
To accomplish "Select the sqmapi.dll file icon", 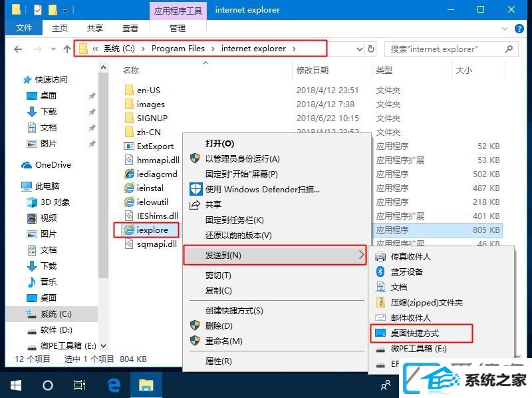I will pos(129,244).
